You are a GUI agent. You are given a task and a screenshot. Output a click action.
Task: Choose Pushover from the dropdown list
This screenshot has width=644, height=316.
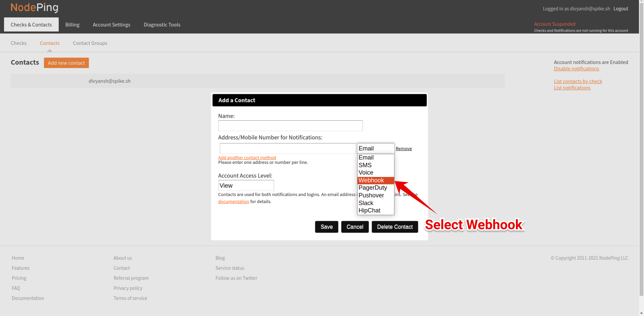tap(375, 195)
